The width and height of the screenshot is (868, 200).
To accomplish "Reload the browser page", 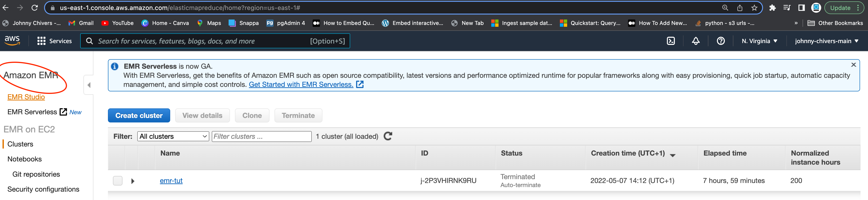I will click(x=34, y=8).
